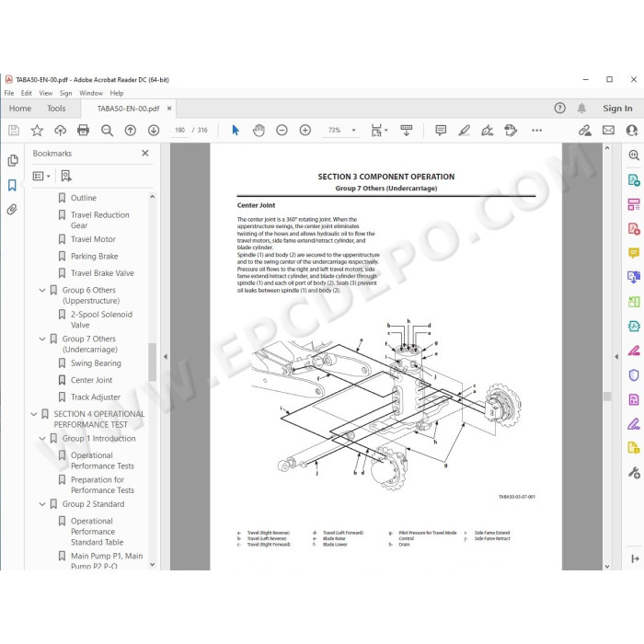This screenshot has width=644, height=644.
Task: Click the bookmarks panel scrollbar thumb
Action: pos(153,362)
